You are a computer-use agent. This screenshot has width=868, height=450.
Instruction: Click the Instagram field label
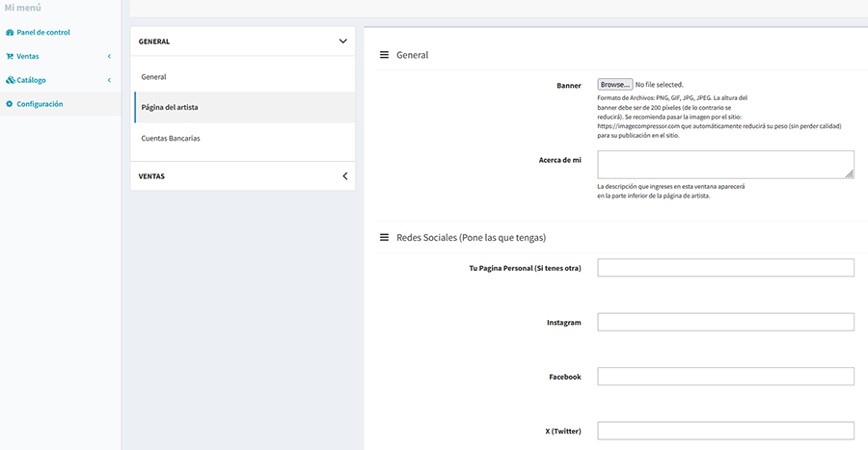point(563,323)
